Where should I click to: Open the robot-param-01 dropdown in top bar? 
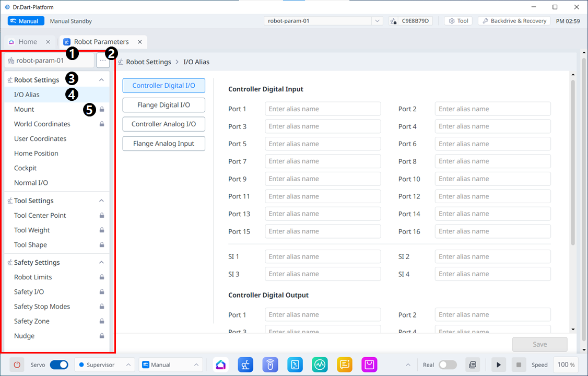click(x=325, y=21)
